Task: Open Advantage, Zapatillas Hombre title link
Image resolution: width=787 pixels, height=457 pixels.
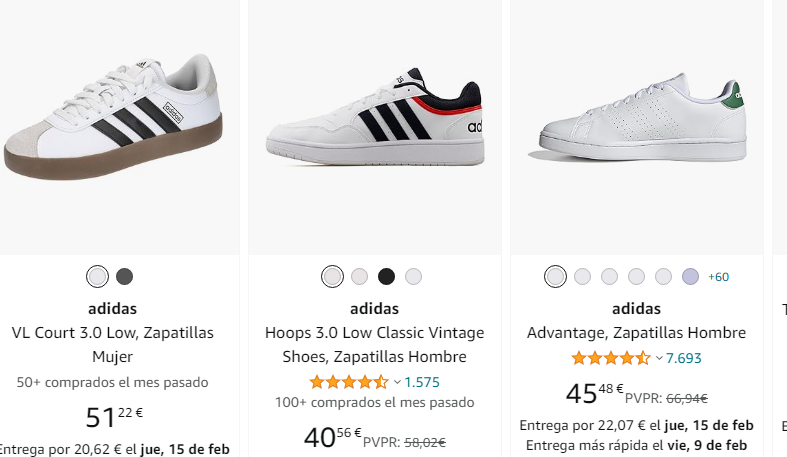Action: tap(636, 333)
